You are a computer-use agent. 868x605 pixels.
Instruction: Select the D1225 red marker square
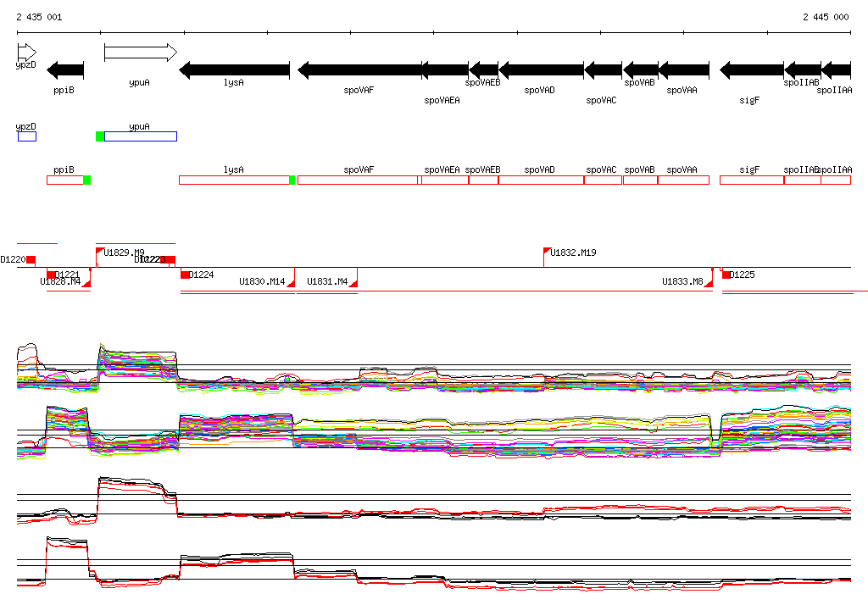[726, 275]
